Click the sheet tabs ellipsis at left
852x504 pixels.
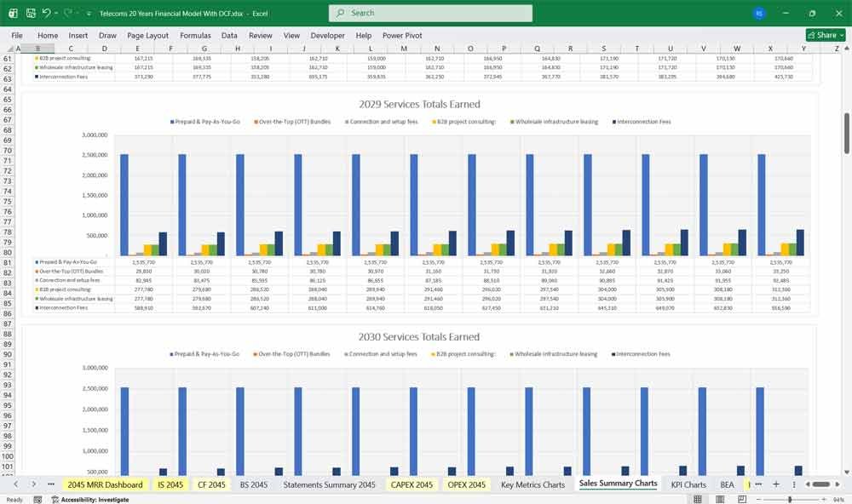pyautogui.click(x=50, y=484)
